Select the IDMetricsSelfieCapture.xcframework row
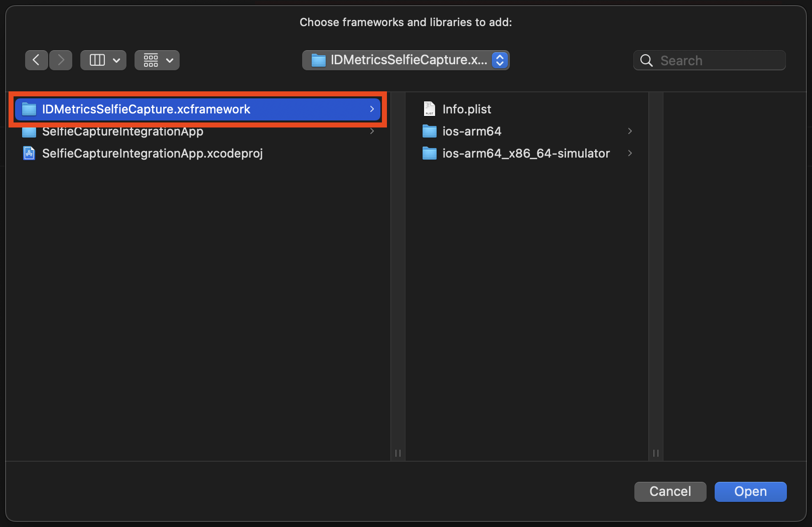 point(198,109)
